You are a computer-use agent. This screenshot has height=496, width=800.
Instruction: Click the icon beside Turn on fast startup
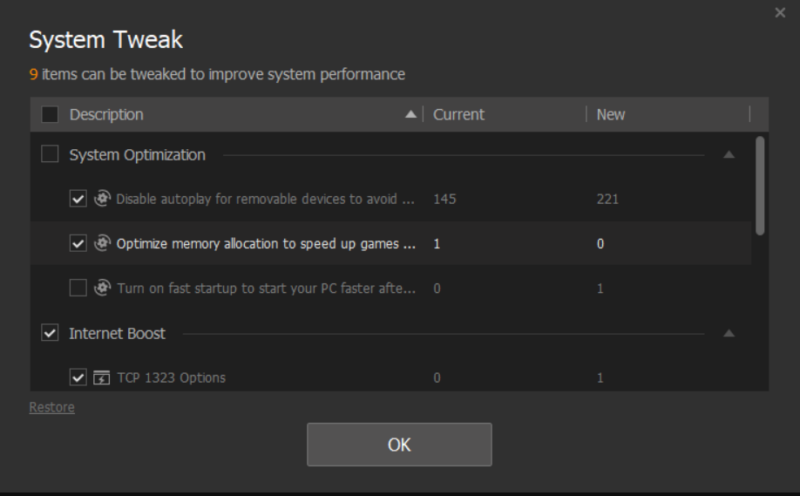pos(101,288)
